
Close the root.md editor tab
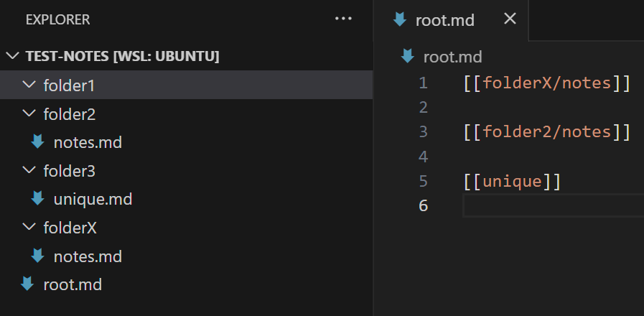tap(510, 19)
